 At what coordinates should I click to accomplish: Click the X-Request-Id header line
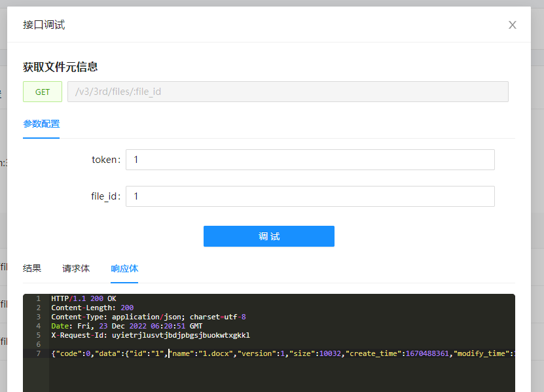150,335
